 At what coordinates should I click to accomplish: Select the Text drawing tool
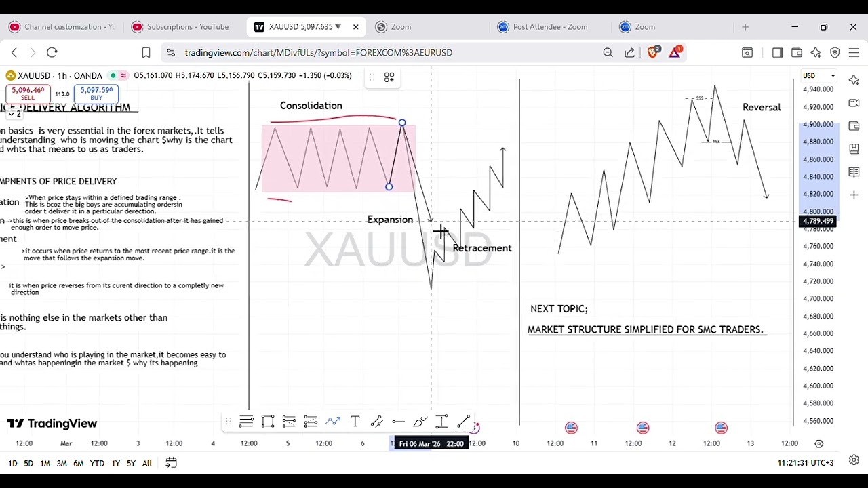(x=355, y=422)
